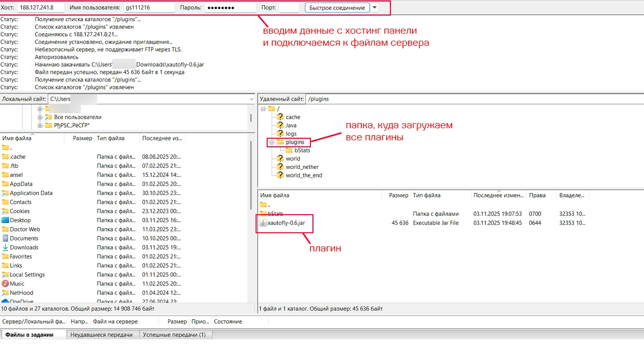The height and width of the screenshot is (362, 644).
Task: Select the Desktop folder icon
Action: click(6, 220)
